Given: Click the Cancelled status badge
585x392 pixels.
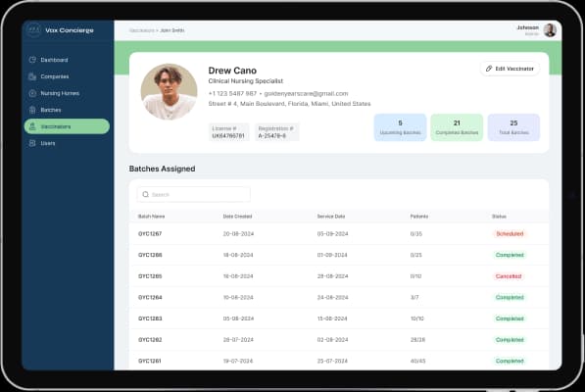Looking at the screenshot, I should point(509,276).
